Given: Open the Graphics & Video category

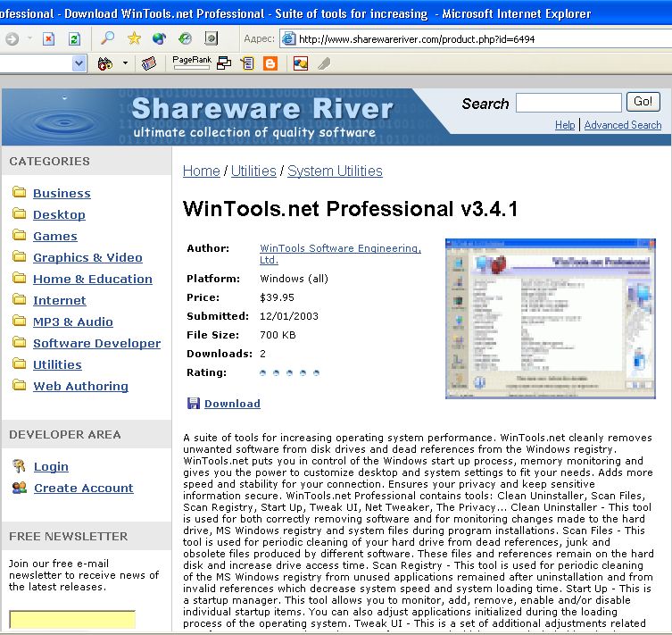Looking at the screenshot, I should tap(87, 258).
